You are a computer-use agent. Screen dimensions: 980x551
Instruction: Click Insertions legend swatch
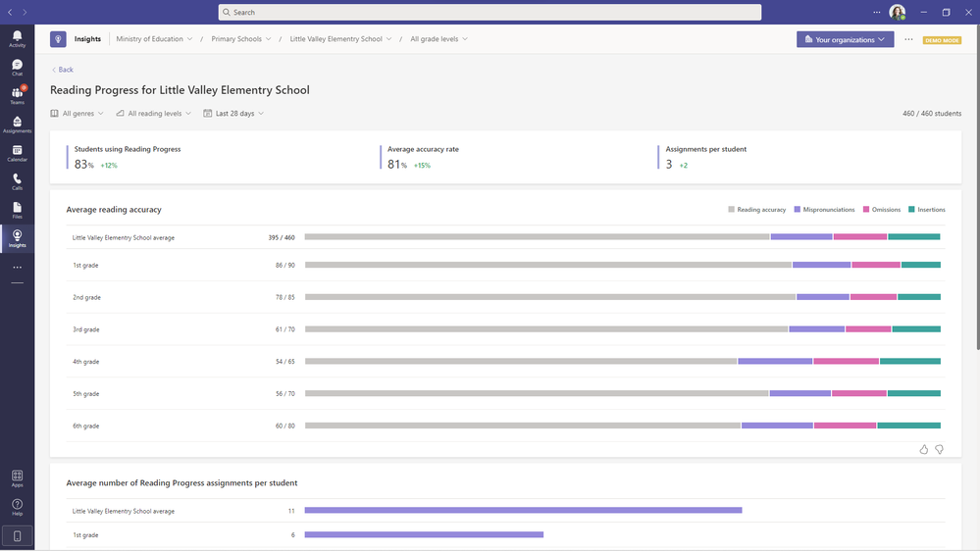pyautogui.click(x=911, y=209)
